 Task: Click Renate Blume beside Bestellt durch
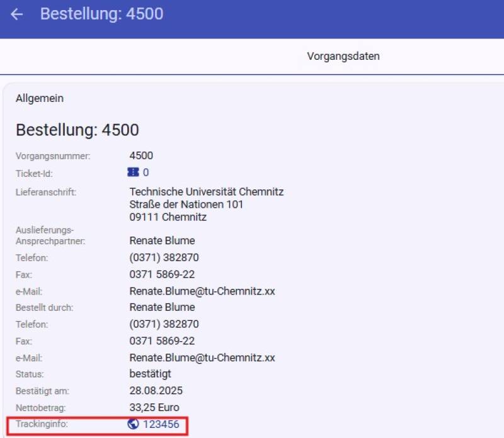tap(162, 307)
